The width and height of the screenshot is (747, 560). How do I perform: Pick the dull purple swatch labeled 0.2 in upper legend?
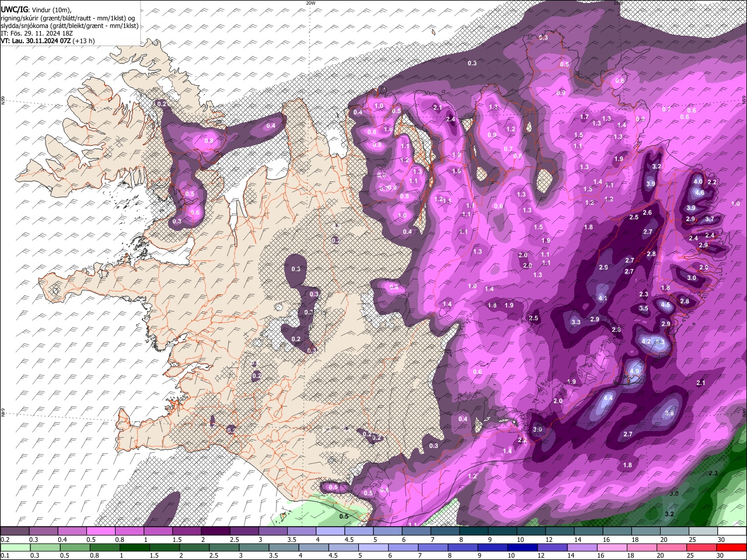pyautogui.click(x=15, y=531)
